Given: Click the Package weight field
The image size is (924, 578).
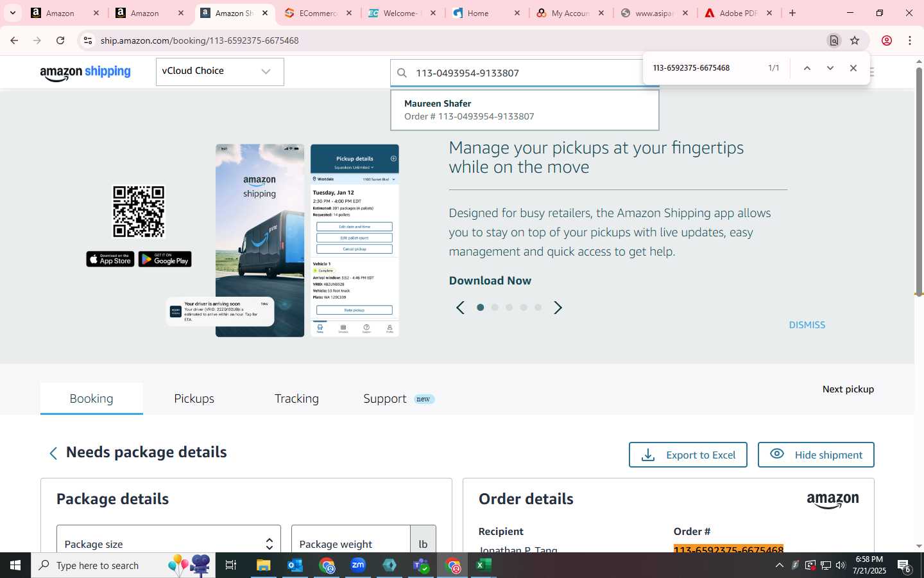Looking at the screenshot, I should 351,539.
